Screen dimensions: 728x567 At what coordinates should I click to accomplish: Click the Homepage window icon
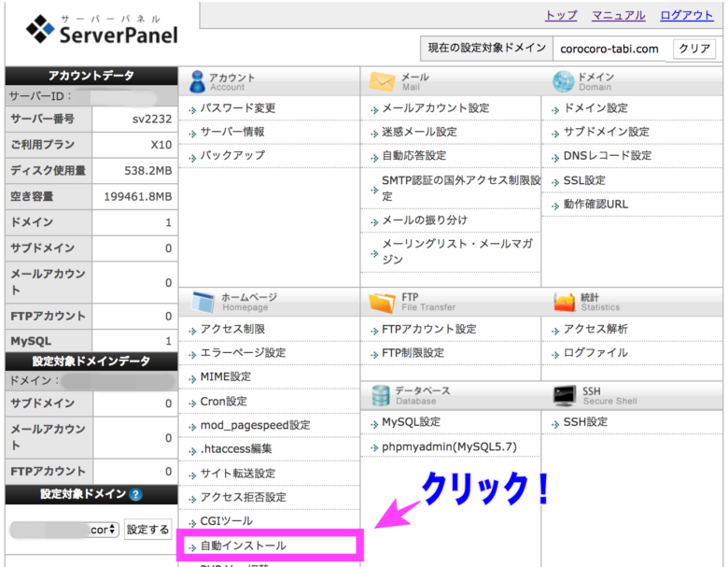[203, 302]
